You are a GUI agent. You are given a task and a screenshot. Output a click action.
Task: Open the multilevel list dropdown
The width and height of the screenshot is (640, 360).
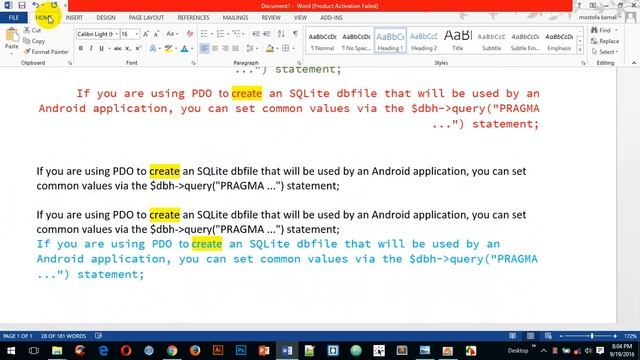[x=244, y=34]
